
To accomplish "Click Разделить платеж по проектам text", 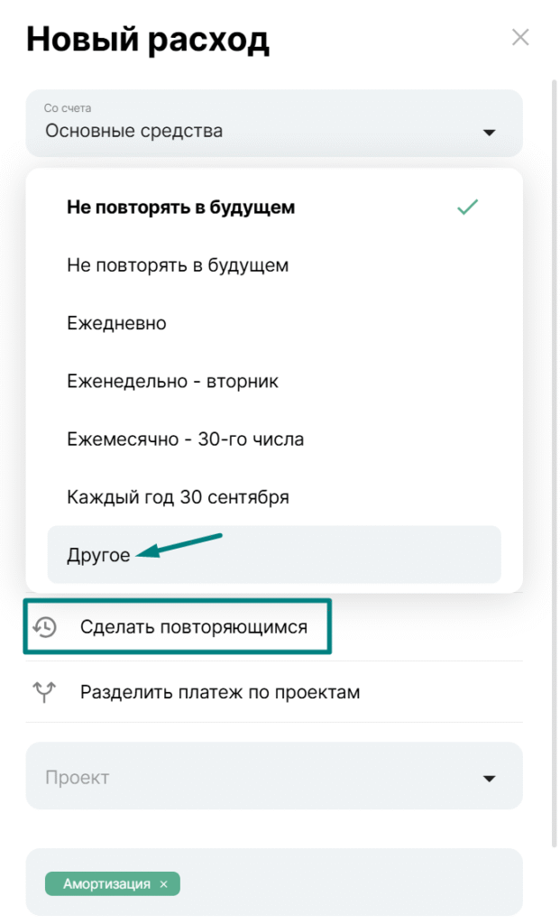I will pos(220,692).
